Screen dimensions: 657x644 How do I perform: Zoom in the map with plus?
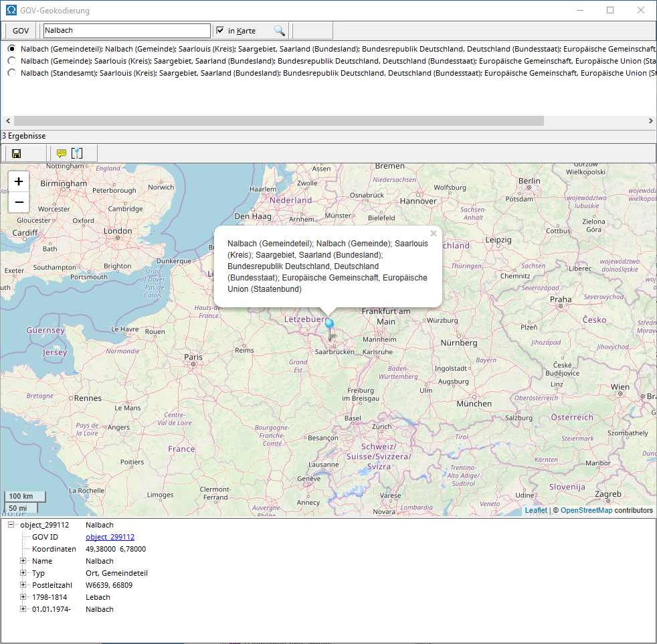[x=19, y=181]
